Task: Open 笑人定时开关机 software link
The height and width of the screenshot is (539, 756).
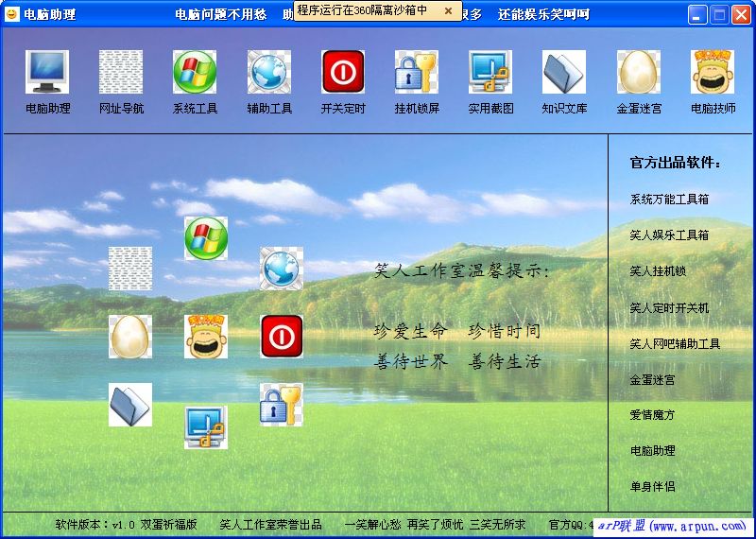Action: point(669,307)
